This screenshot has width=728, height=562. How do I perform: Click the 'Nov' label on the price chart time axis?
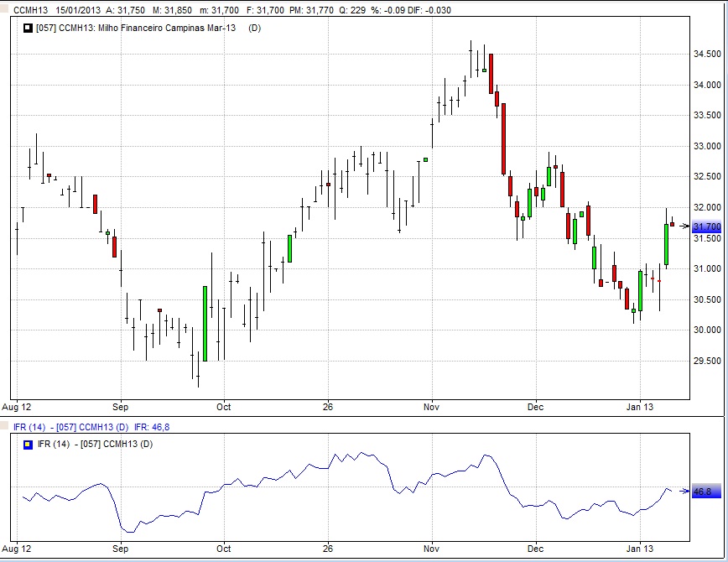(x=432, y=408)
